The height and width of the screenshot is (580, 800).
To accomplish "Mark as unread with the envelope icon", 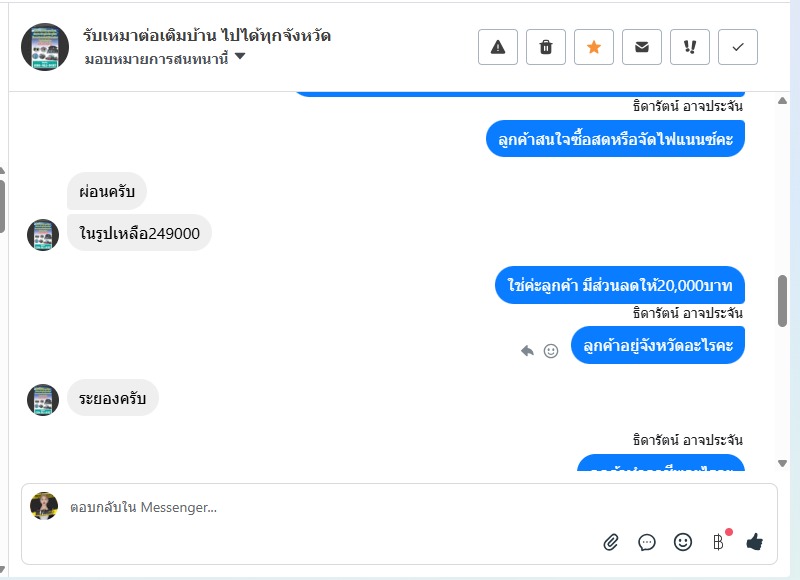I will click(642, 47).
